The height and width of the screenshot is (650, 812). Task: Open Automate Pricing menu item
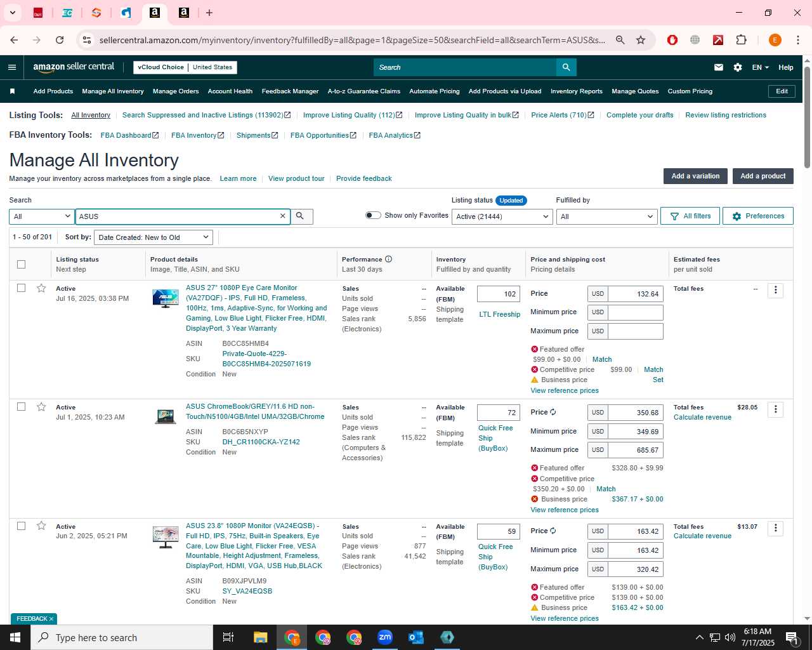click(435, 91)
